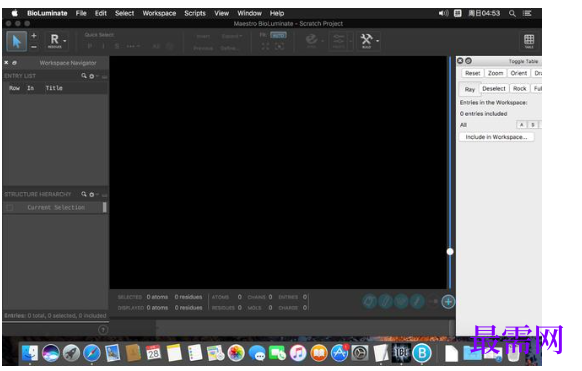Screen dimensions: 582x371
Task: Close the Toggle Table panel
Action: (460, 61)
